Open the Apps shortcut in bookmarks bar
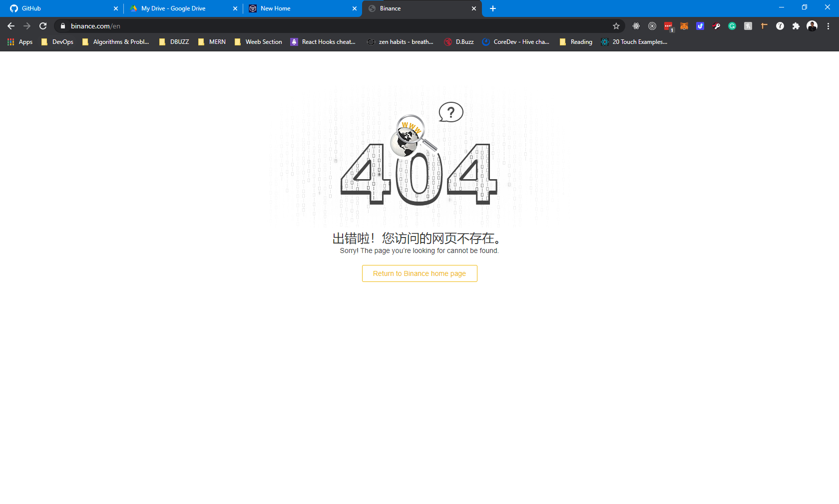The height and width of the screenshot is (504, 839). pyautogui.click(x=20, y=42)
